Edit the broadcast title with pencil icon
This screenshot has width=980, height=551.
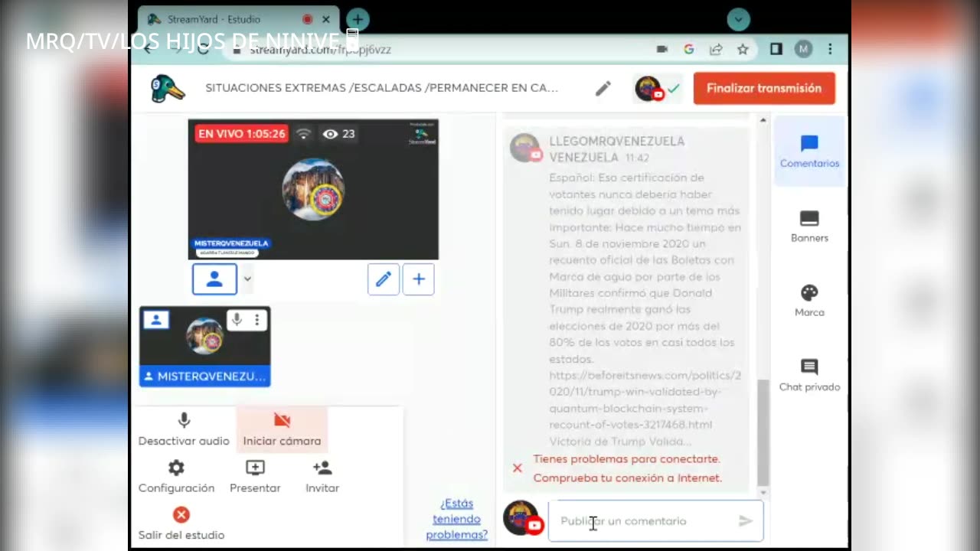point(603,88)
